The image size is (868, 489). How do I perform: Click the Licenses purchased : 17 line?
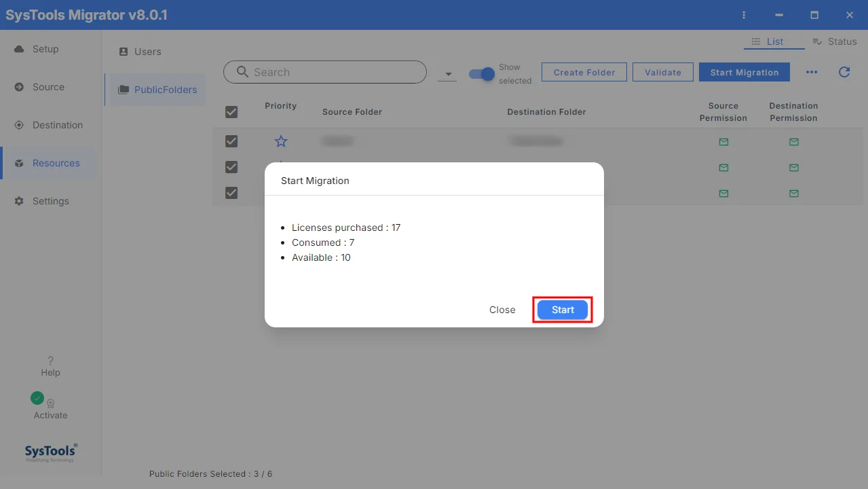(346, 228)
